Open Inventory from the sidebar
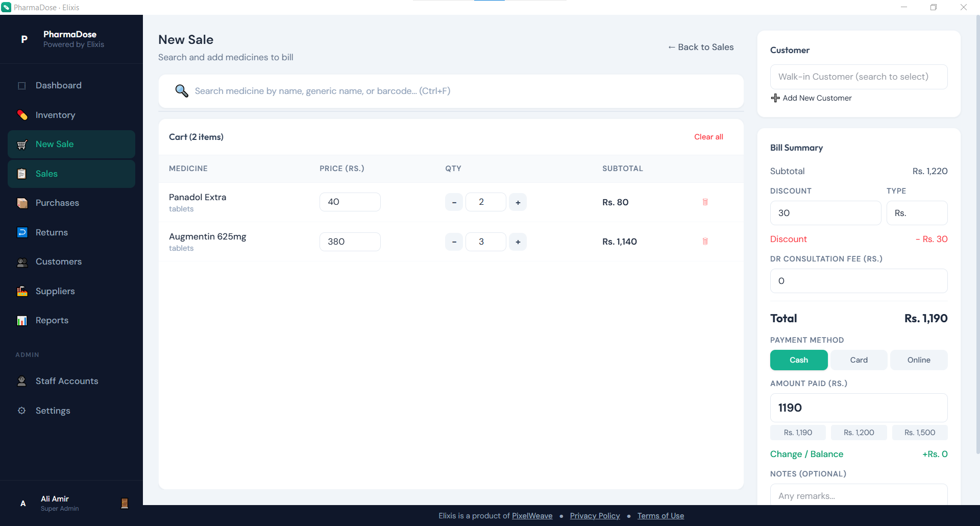Image resolution: width=980 pixels, height=526 pixels. (71, 115)
